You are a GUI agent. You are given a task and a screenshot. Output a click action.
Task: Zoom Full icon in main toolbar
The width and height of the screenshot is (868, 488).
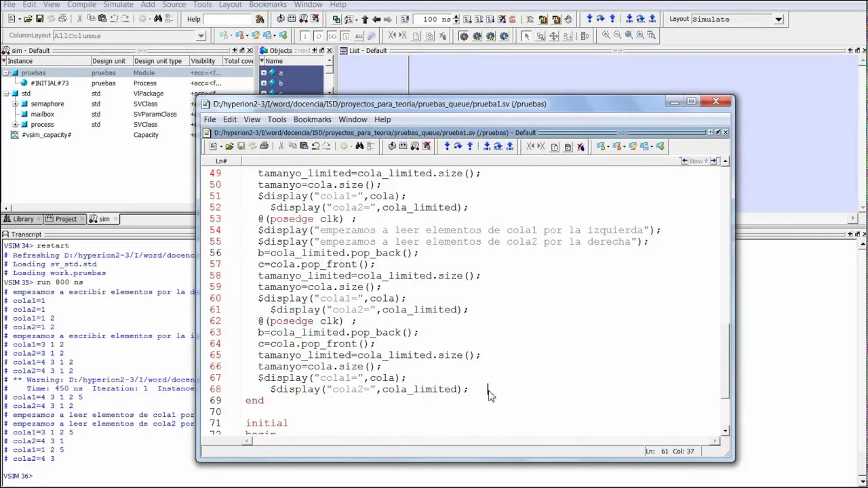(629, 35)
